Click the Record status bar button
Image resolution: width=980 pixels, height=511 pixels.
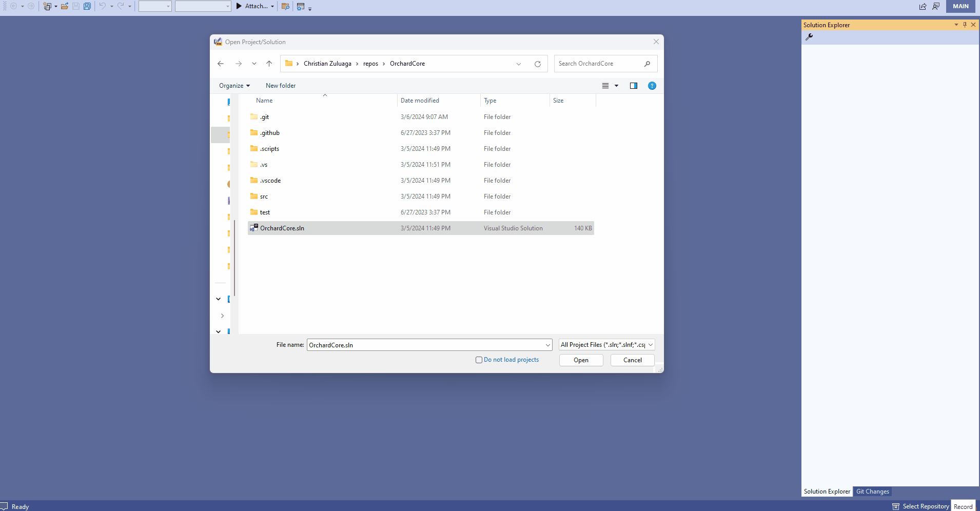click(x=963, y=506)
